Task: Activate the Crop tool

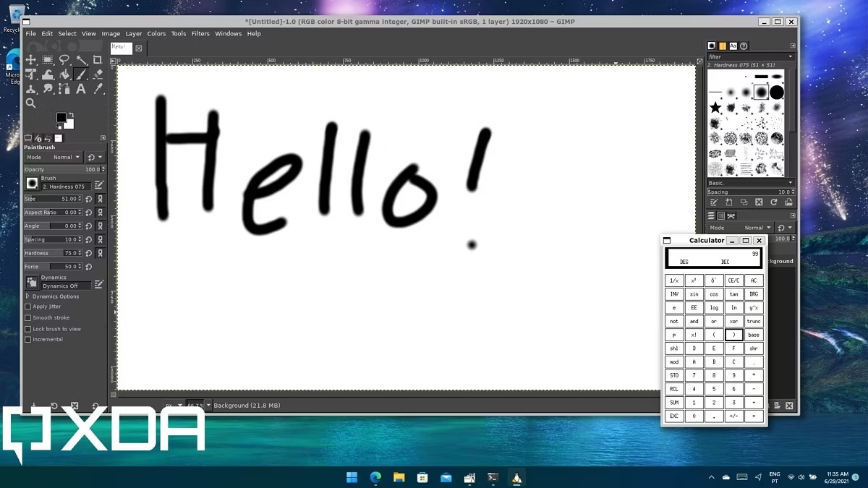Action: (x=98, y=60)
